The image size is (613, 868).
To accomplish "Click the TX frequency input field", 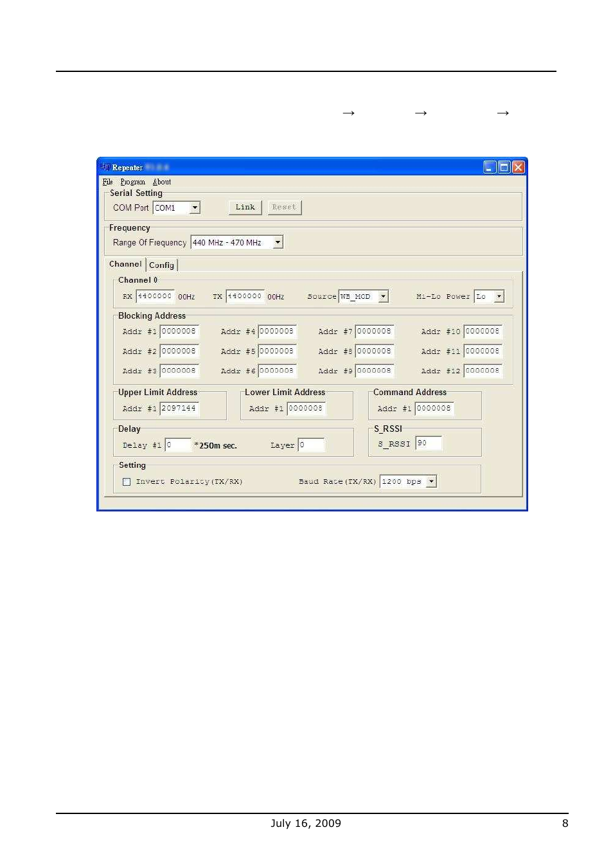I will tap(245, 296).
